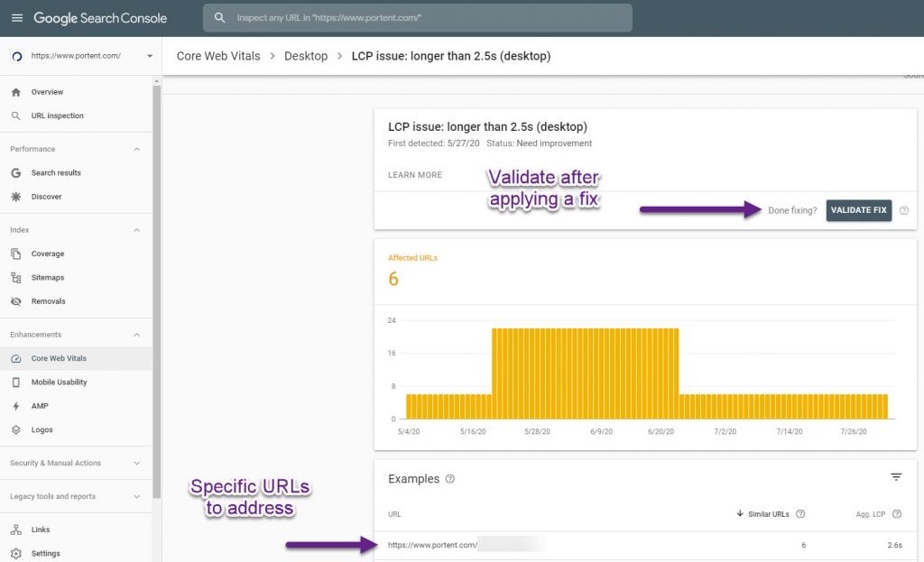Viewport: 924px width, 562px height.
Task: Open the portent.com example URL row
Action: point(645,545)
